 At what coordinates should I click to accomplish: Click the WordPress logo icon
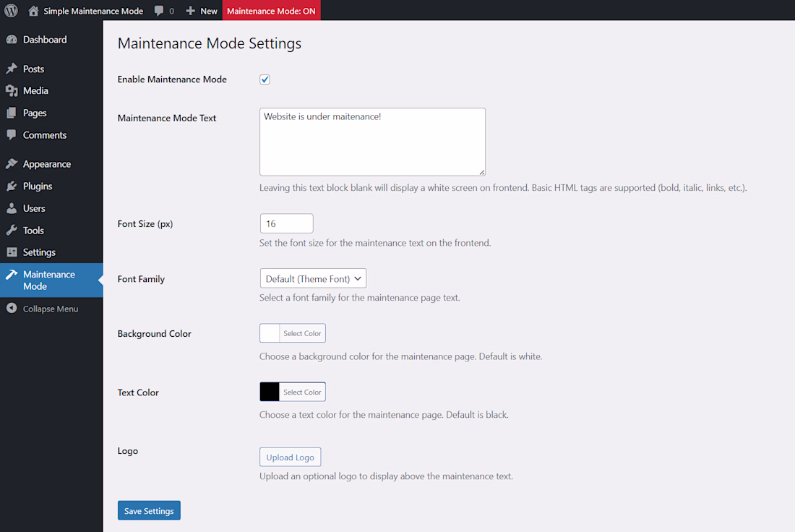click(x=11, y=11)
